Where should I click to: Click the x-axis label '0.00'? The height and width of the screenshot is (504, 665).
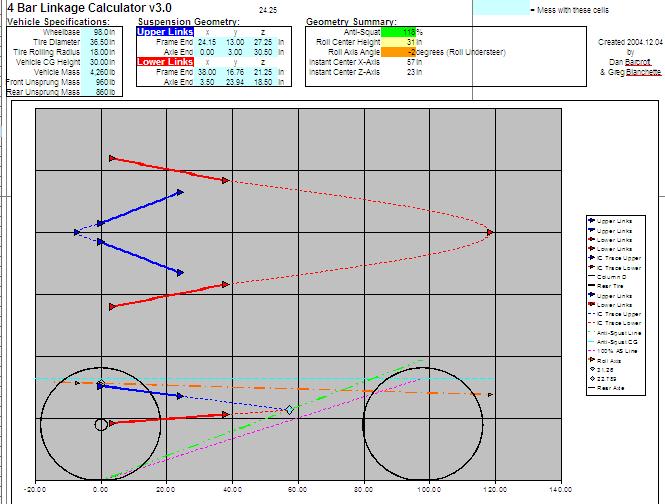coord(101,490)
